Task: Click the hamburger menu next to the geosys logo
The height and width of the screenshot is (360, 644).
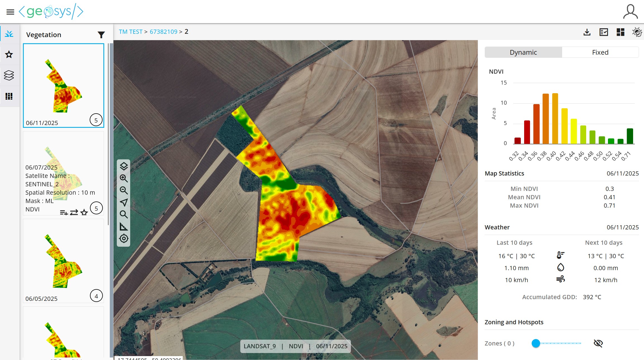Action: click(x=10, y=12)
